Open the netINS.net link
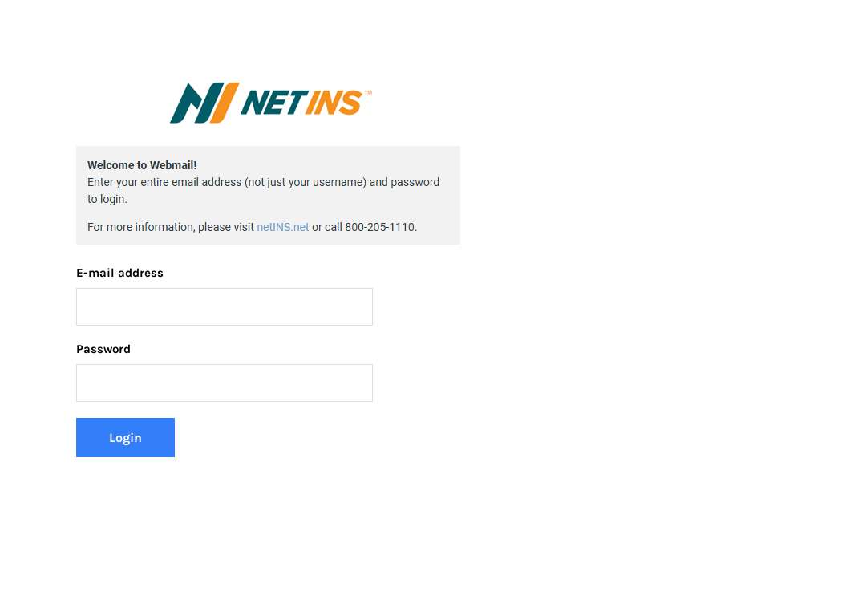The width and height of the screenshot is (866, 616). coord(283,227)
